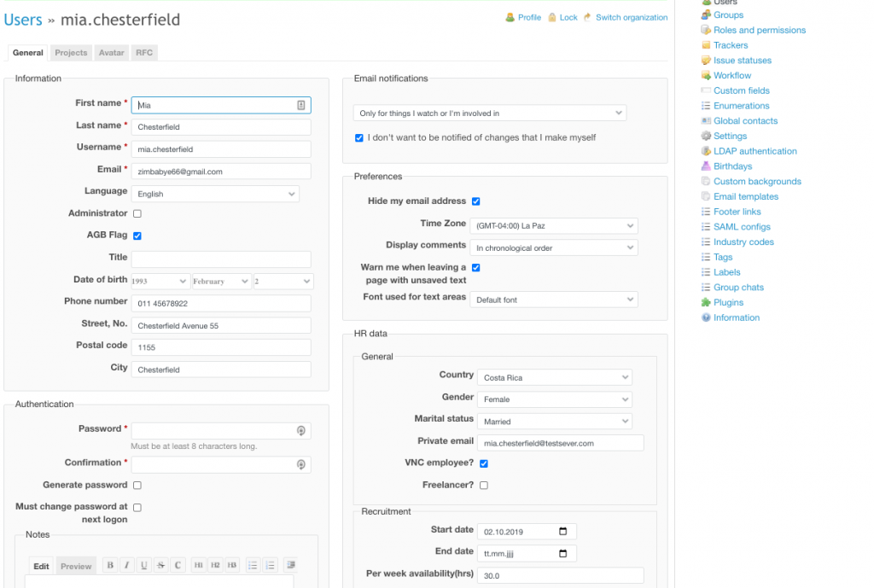Click the Settings gear icon in sidebar
The width and height of the screenshot is (874, 588).
[x=706, y=136]
